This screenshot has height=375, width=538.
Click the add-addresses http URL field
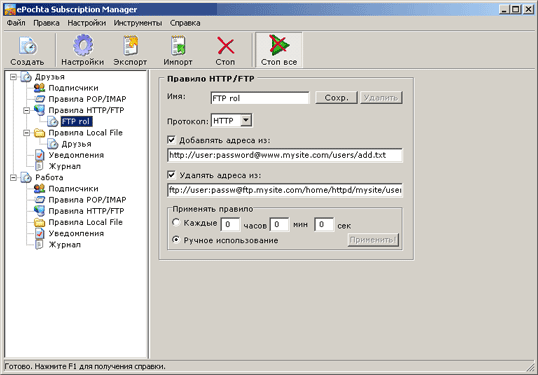coord(285,155)
